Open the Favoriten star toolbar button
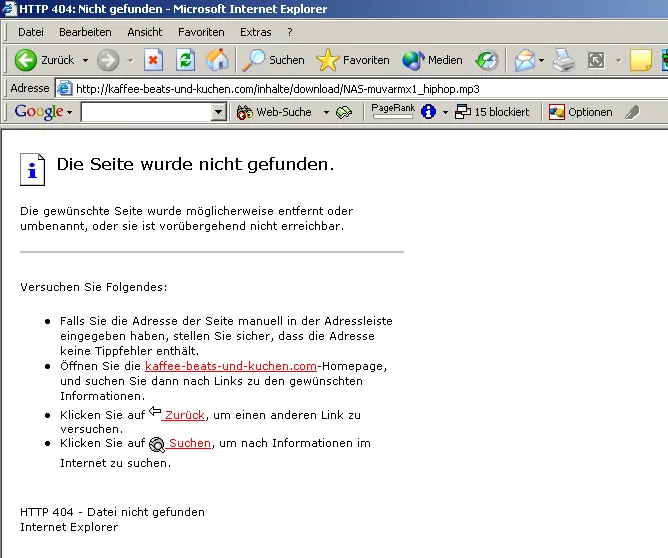Image resolution: width=668 pixels, height=558 pixels. click(x=353, y=60)
